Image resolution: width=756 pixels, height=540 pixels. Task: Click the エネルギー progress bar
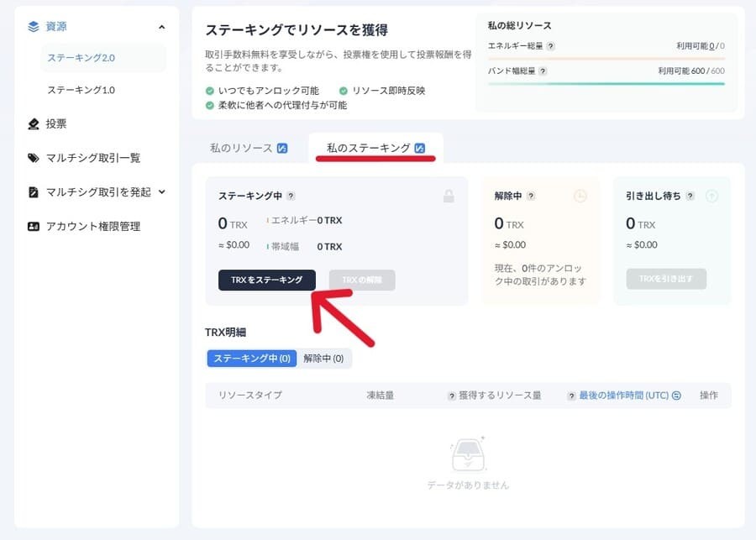coord(606,58)
